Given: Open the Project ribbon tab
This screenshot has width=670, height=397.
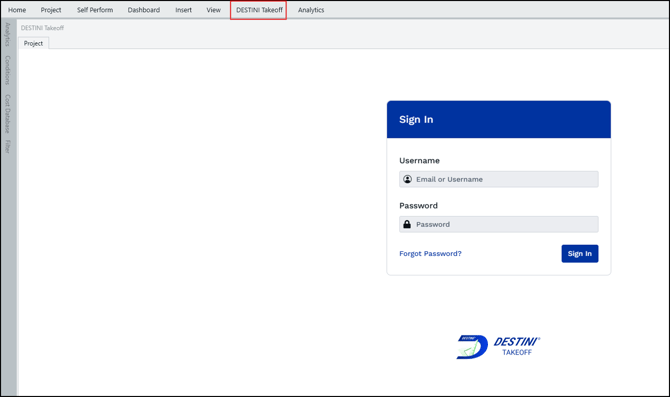Looking at the screenshot, I should (x=51, y=10).
